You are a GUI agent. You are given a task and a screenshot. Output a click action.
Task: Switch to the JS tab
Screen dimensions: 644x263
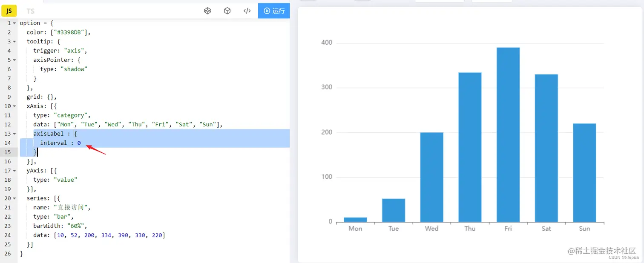tap(9, 11)
